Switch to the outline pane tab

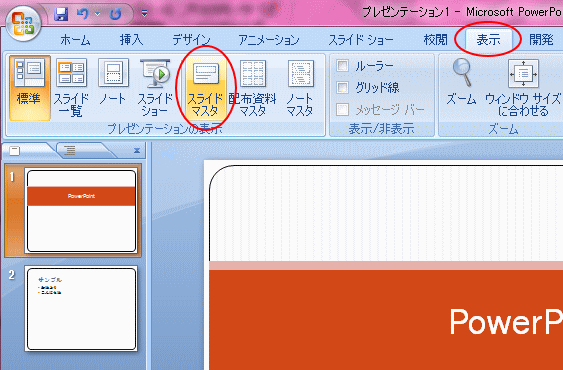pos(70,151)
